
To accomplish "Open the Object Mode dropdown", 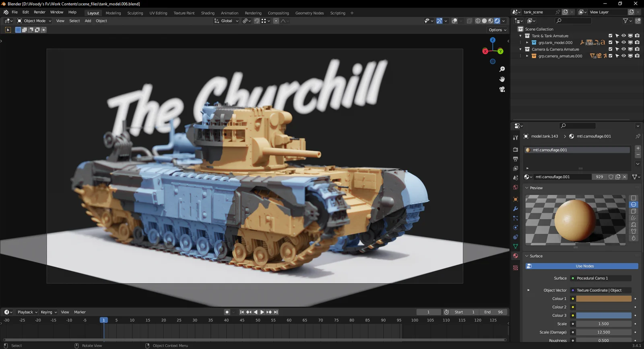I will [34, 21].
